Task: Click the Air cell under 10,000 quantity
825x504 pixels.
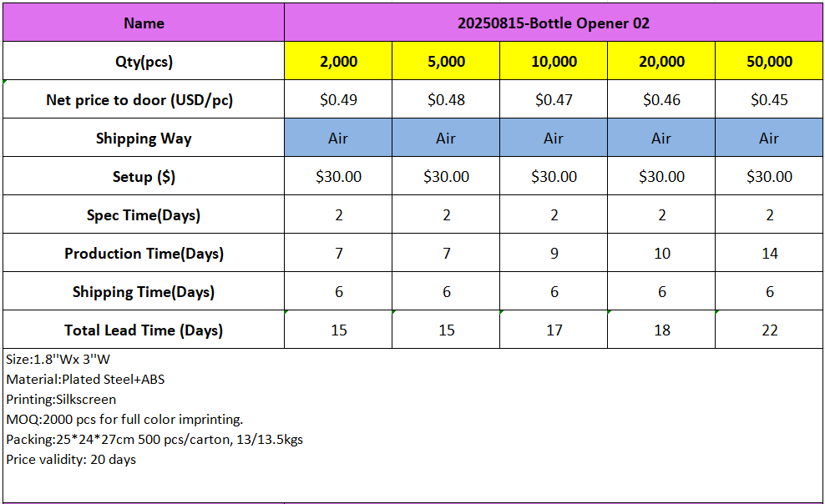Action: [554, 139]
